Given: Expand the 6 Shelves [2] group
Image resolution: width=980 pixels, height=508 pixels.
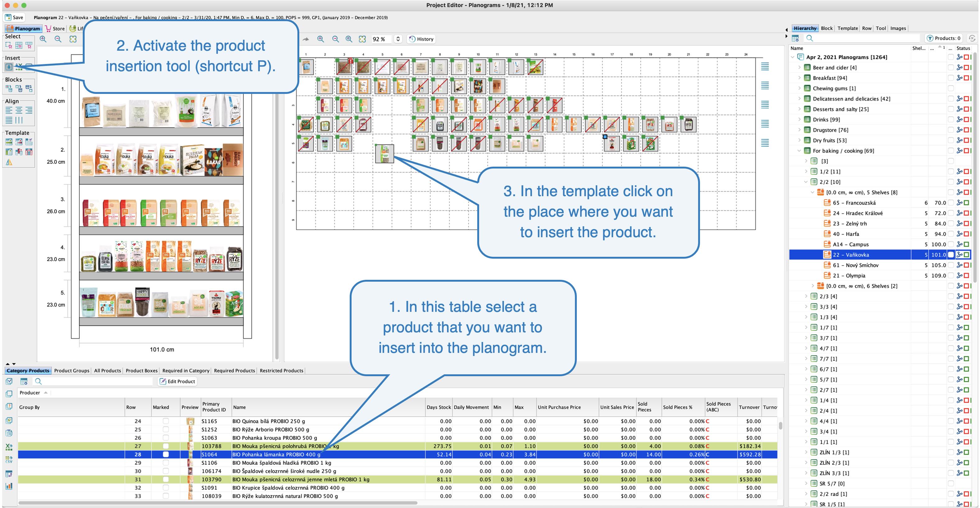Looking at the screenshot, I should click(813, 286).
